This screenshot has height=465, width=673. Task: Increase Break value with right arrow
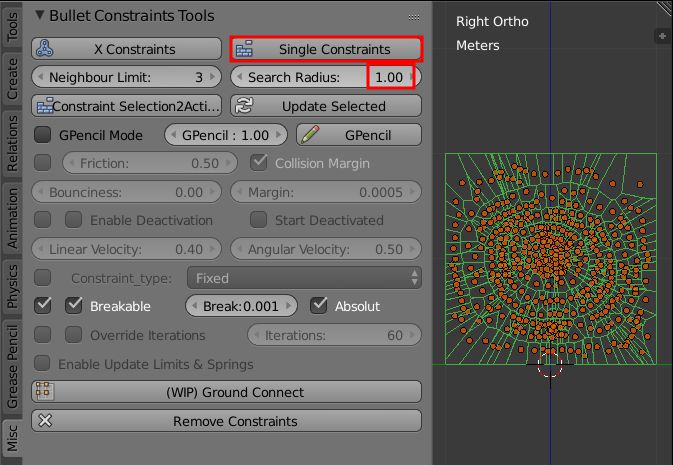coord(289,306)
